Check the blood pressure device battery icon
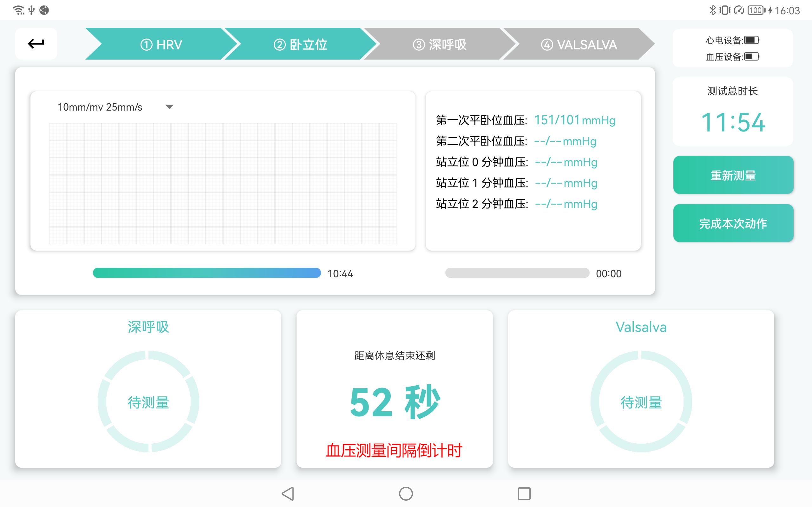Image resolution: width=812 pixels, height=507 pixels. pyautogui.click(x=752, y=56)
